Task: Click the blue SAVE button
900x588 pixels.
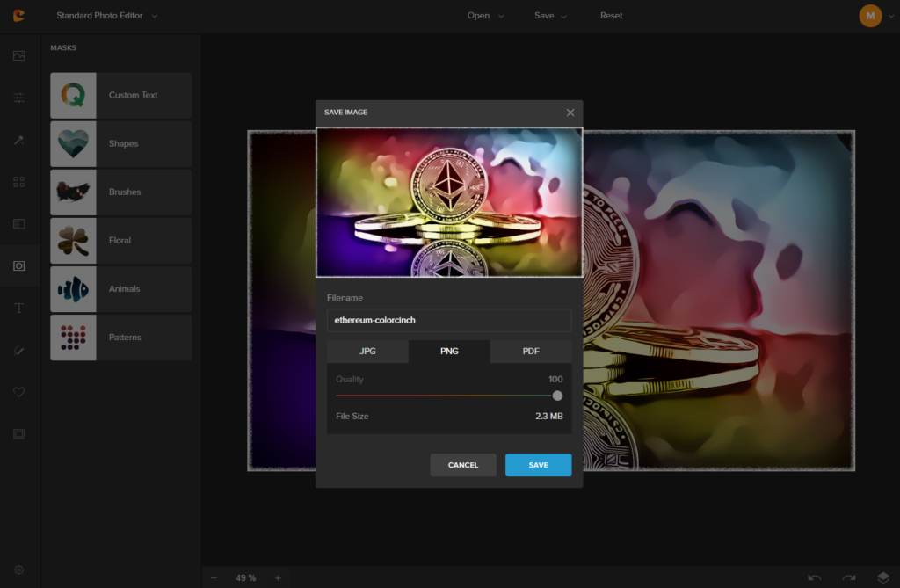Action: 539,465
